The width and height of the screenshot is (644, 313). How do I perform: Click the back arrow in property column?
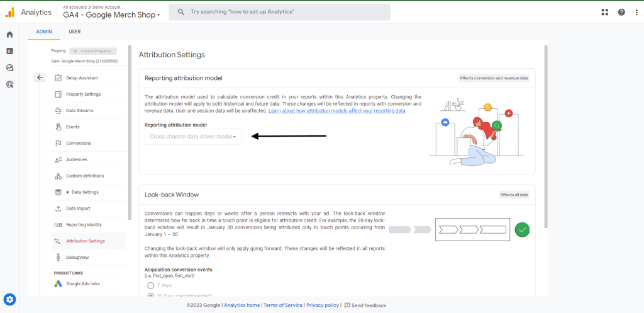coord(40,77)
